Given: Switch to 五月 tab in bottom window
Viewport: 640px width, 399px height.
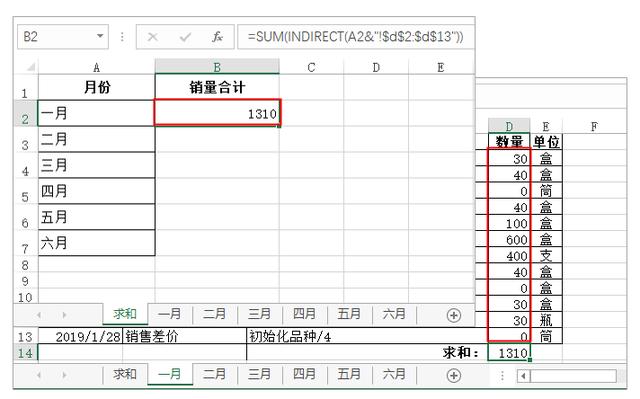Looking at the screenshot, I should click(x=349, y=374).
